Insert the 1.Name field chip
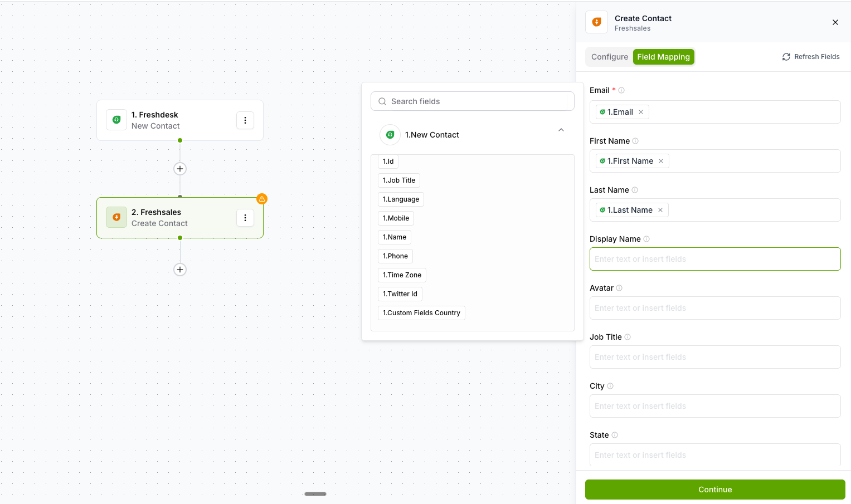Viewport: 851px width, 504px height. click(x=395, y=237)
